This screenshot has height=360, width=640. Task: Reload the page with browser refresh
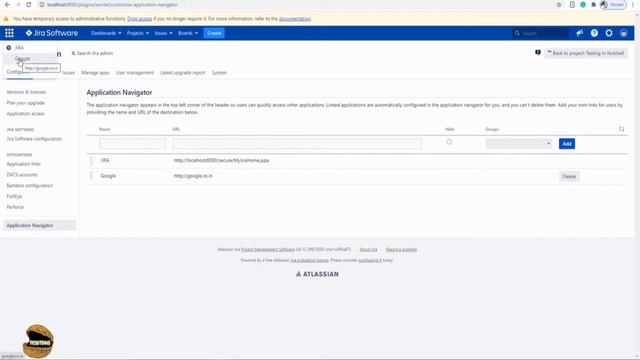29,4
